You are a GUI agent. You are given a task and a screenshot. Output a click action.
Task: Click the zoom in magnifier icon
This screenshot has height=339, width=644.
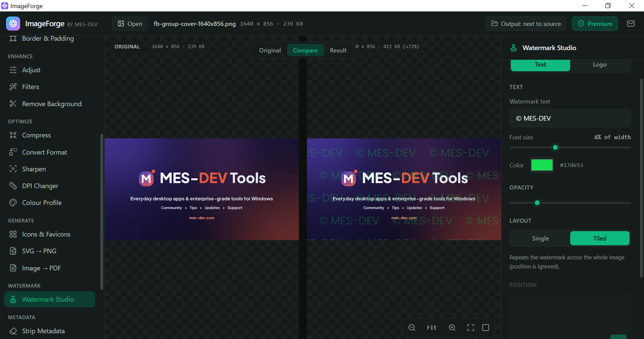point(452,328)
